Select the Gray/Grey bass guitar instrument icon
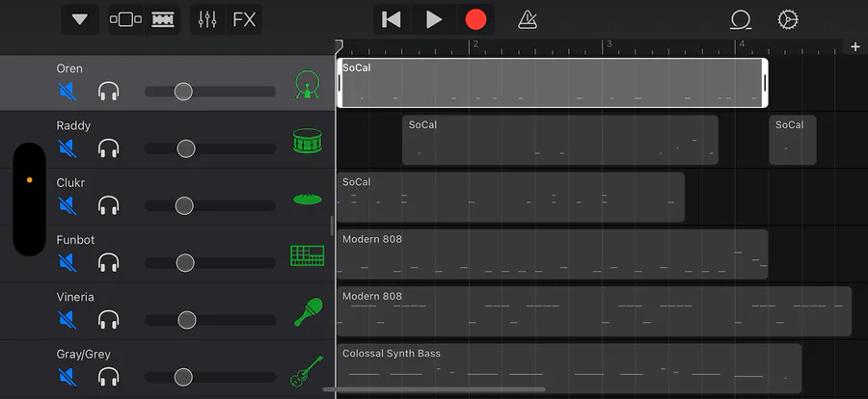The image size is (868, 399). 307,371
